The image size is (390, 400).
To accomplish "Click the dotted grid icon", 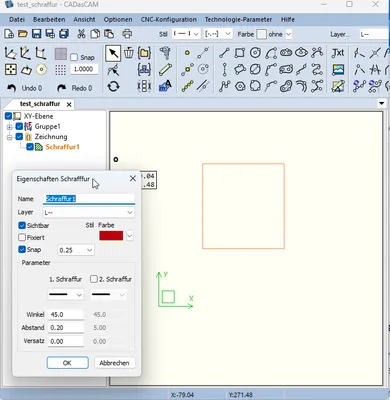I will 60,70.
